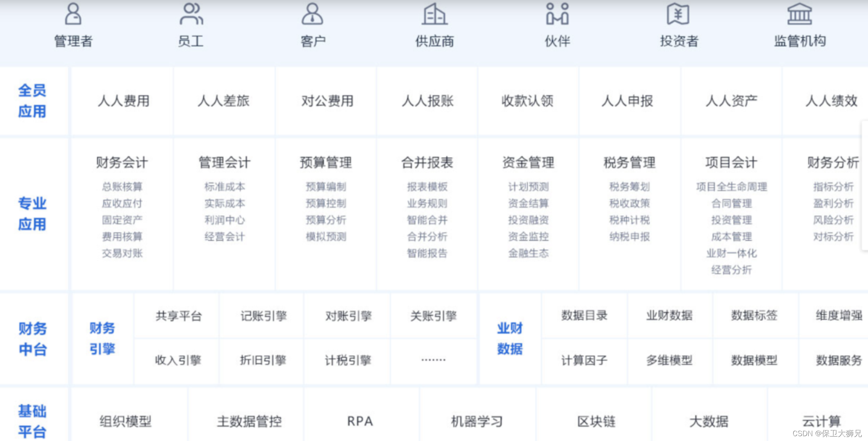Open the RPA platform tile
Screen dimensions: 868x441
360,421
